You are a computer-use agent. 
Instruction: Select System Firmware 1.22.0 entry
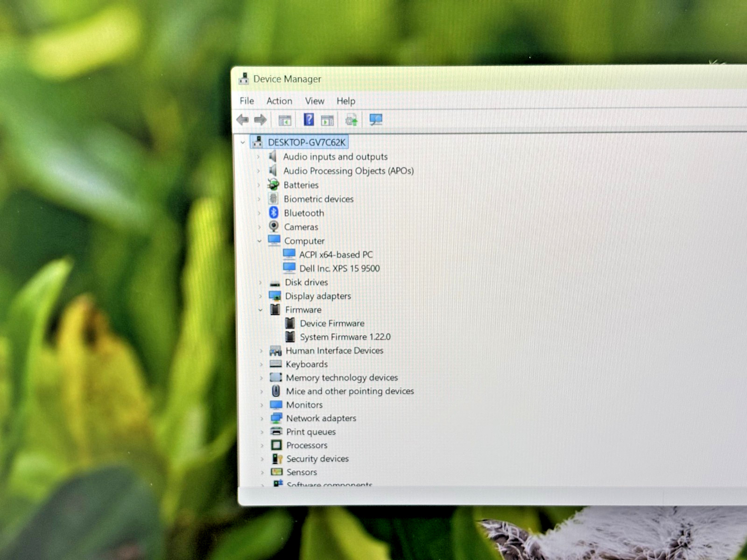pos(345,336)
